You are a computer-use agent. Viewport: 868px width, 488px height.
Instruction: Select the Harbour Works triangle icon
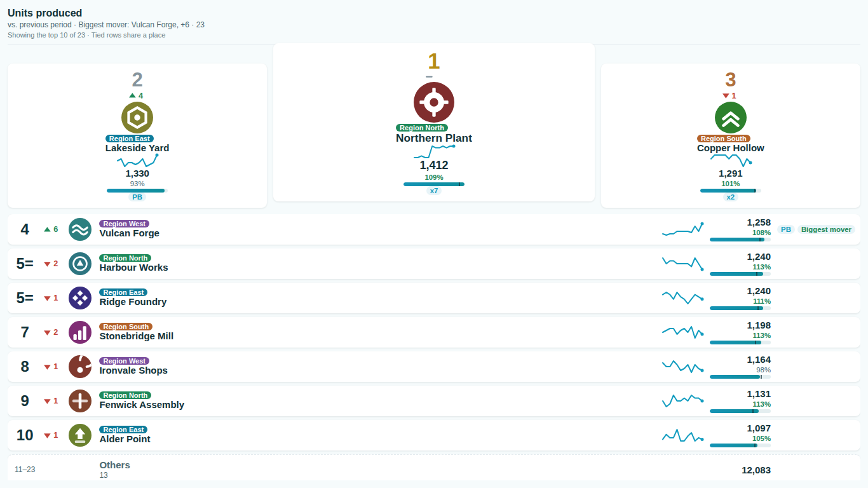80,264
